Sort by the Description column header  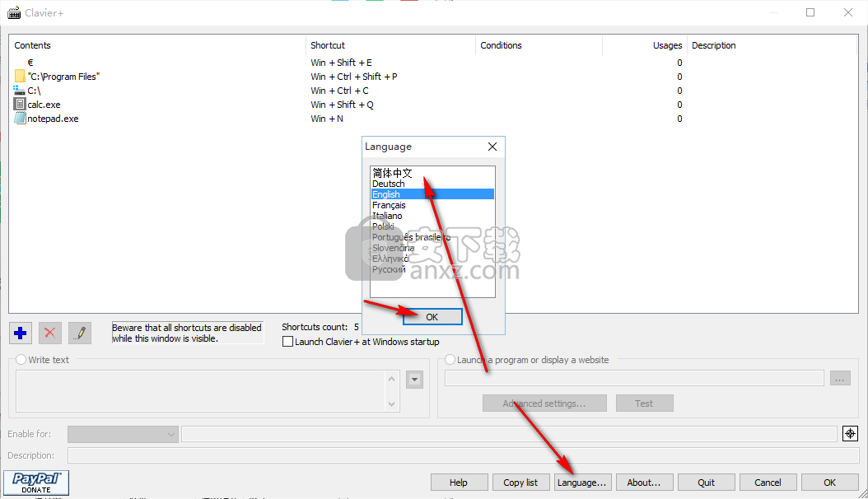[x=772, y=45]
